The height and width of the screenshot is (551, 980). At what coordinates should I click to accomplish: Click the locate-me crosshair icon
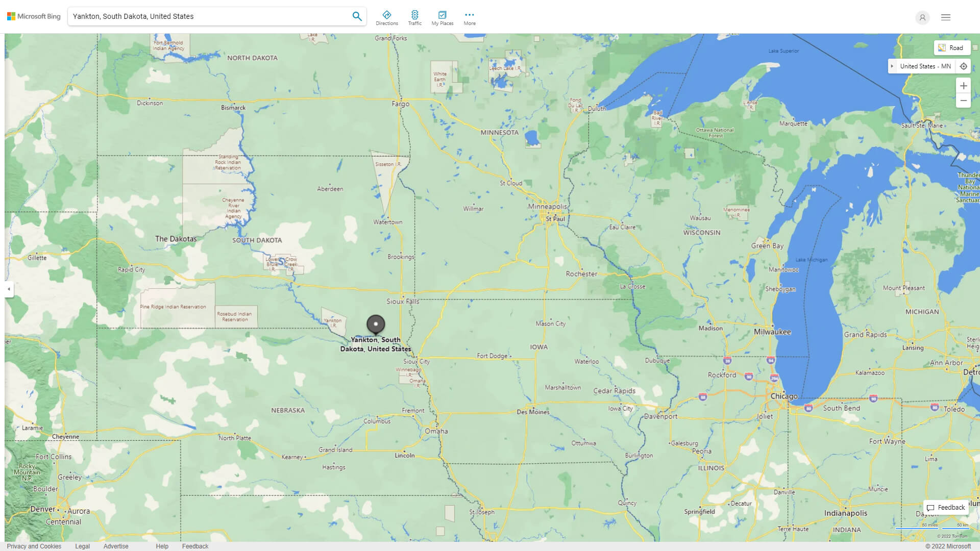click(964, 66)
